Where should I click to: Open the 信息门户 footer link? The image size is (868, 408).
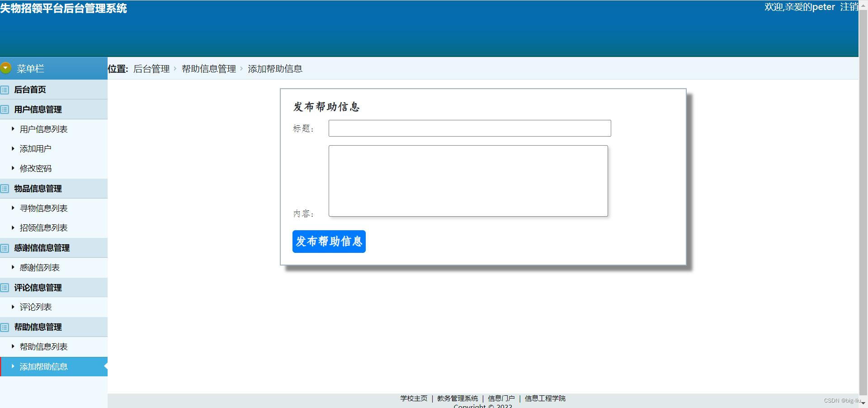pos(501,399)
